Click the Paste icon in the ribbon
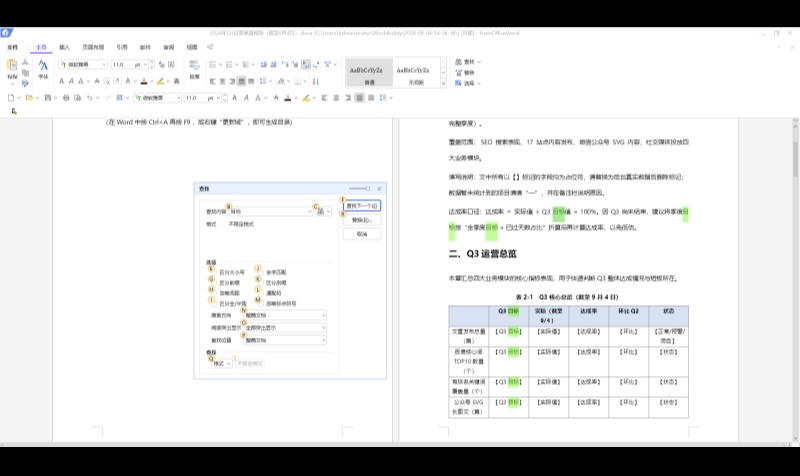This screenshot has height=476, width=800. click(12, 65)
